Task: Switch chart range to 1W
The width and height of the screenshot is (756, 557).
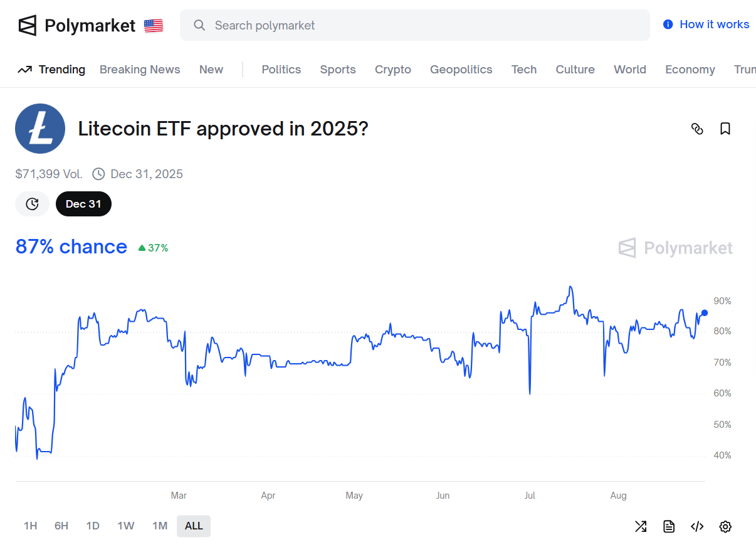Action: 125,526
